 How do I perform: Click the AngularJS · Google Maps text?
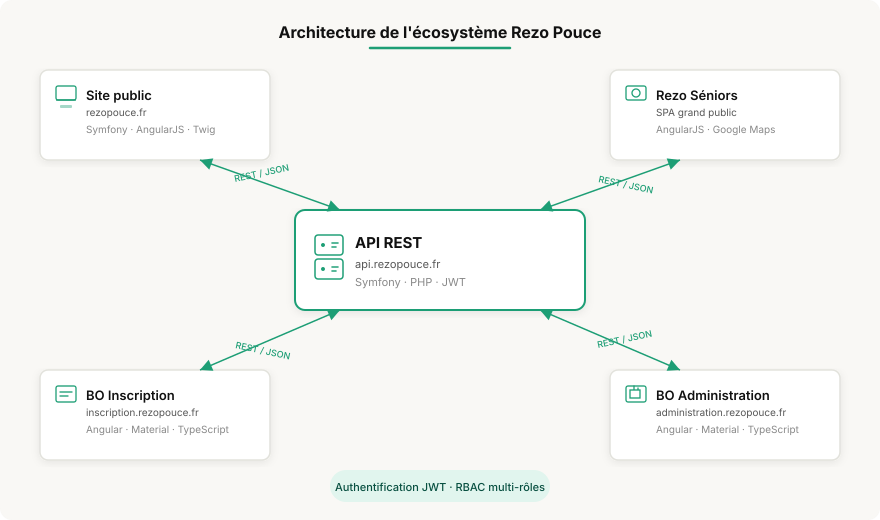point(715,130)
